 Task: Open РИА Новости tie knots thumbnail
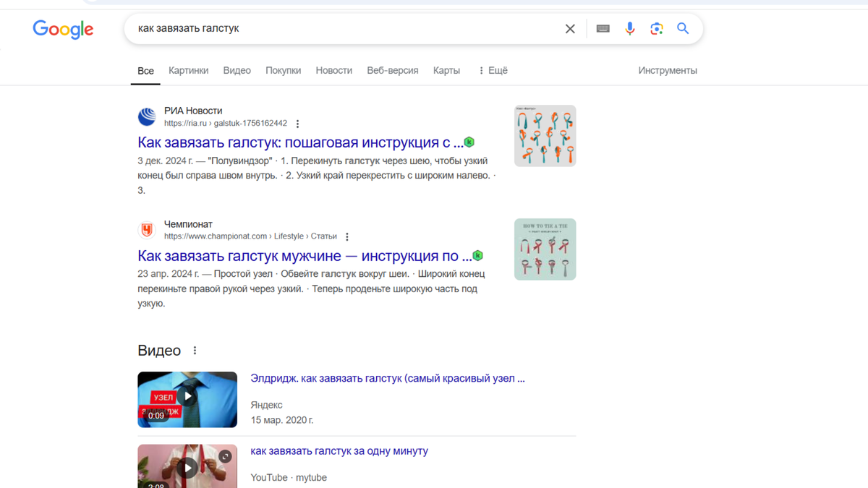545,136
